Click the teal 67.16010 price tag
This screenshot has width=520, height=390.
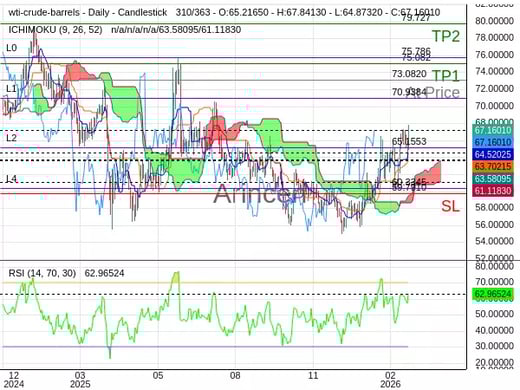493,130
